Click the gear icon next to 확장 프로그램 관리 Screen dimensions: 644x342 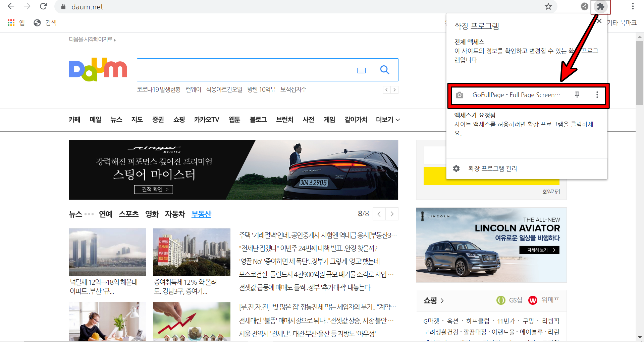(x=457, y=168)
